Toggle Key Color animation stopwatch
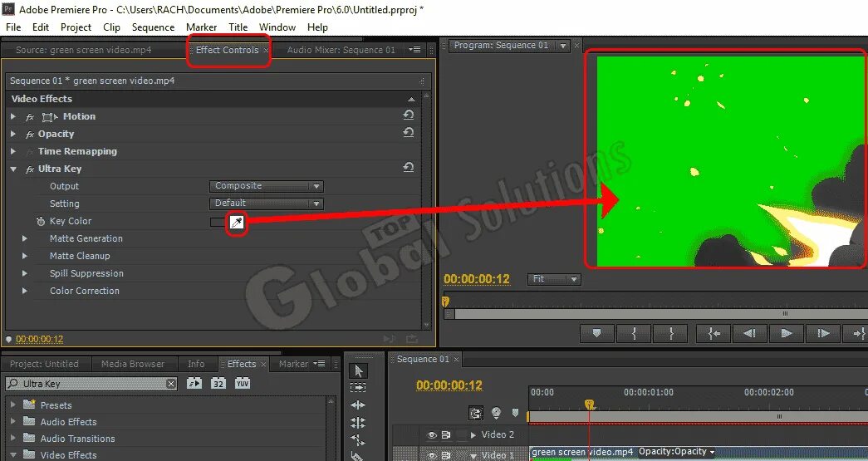 pyautogui.click(x=41, y=222)
